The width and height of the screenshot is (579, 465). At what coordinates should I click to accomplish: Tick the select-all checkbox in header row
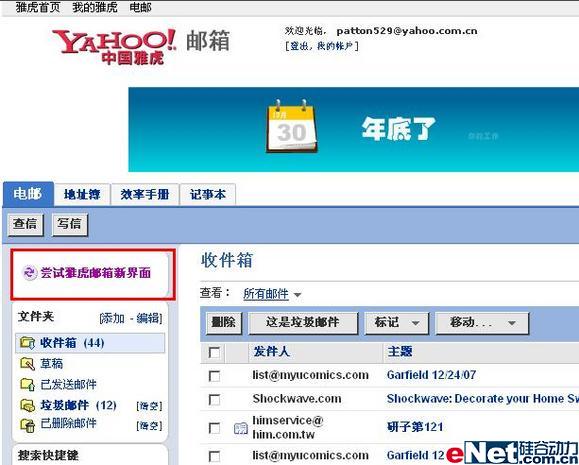[214, 352]
